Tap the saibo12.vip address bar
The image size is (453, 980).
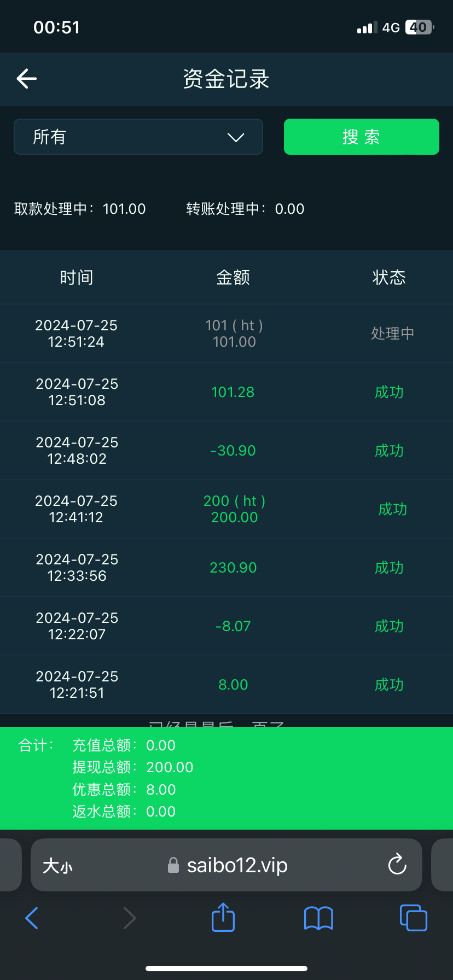(236, 865)
